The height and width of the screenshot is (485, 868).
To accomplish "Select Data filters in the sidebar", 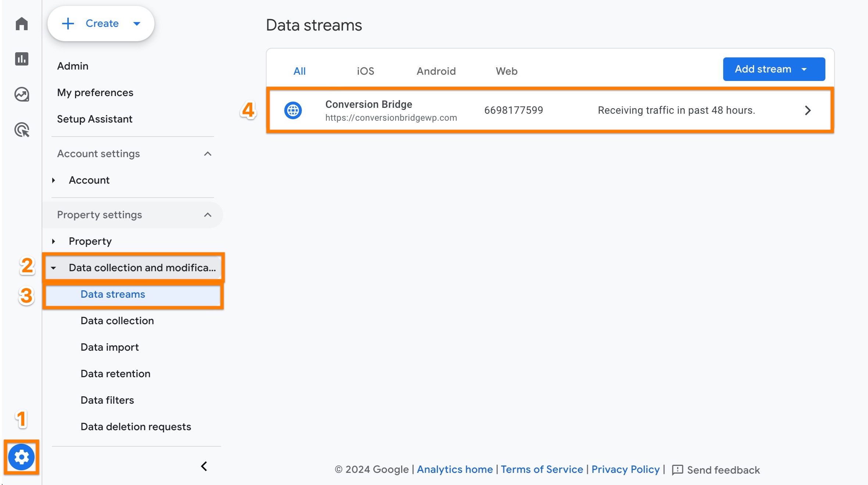I will 107,400.
